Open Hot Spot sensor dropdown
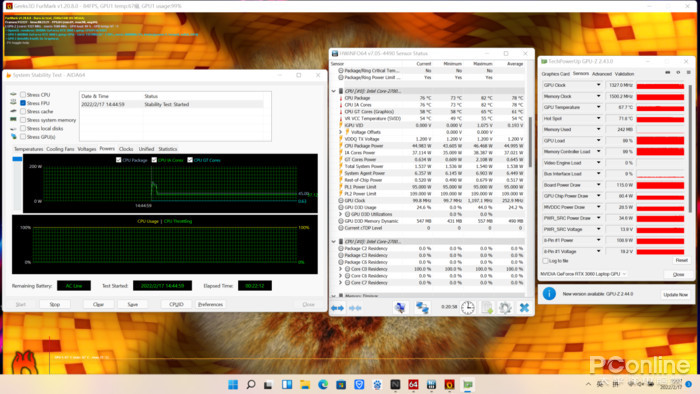 point(598,118)
